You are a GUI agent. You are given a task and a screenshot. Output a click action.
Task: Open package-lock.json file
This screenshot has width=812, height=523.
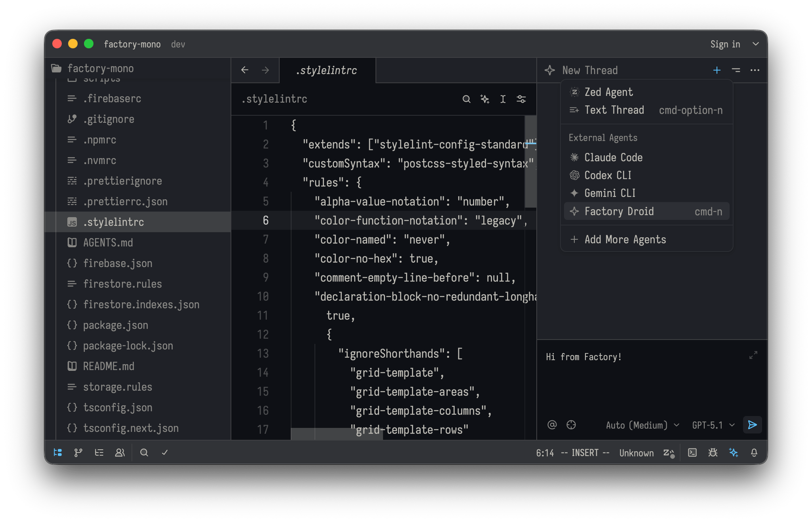[138, 345]
